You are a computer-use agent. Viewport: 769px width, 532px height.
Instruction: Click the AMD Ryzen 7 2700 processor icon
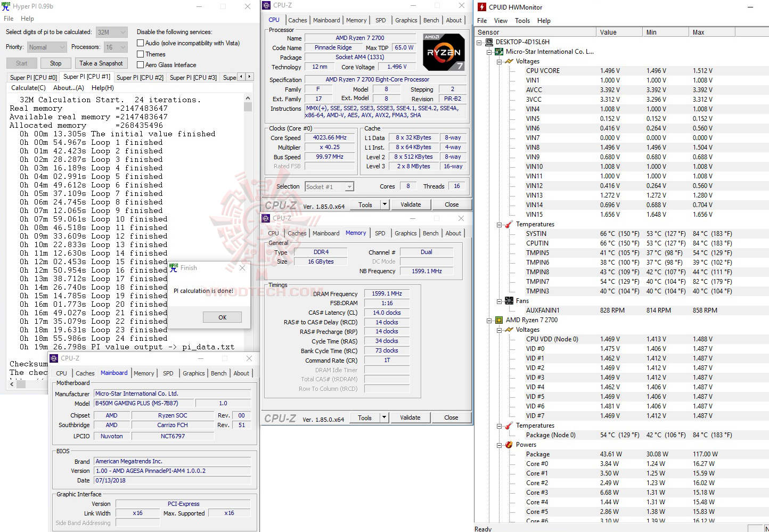tap(498, 320)
